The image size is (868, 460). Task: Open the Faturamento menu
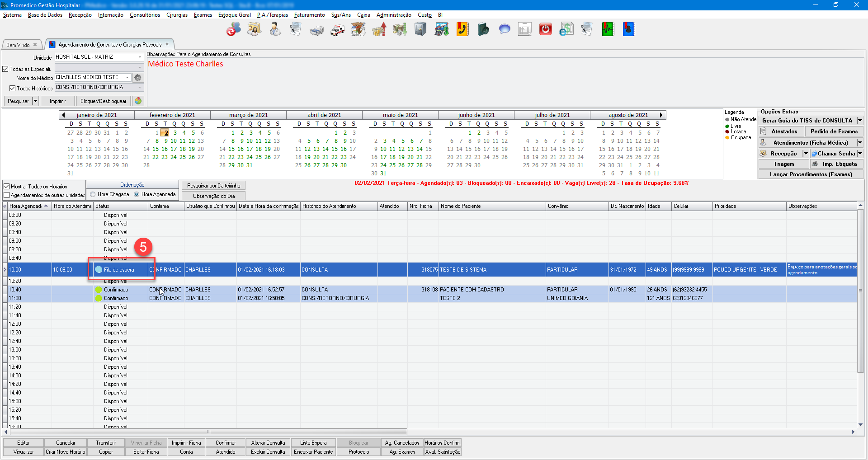click(x=309, y=15)
